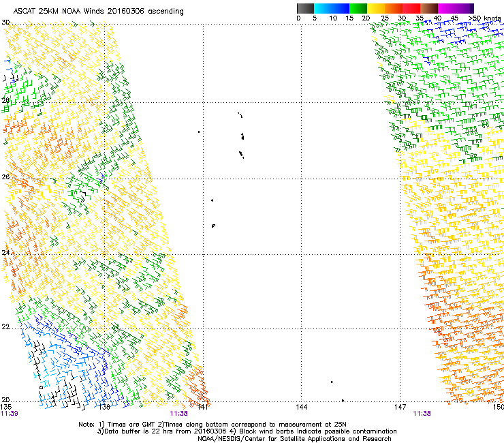The height and width of the screenshot is (443, 504).
Task: Select the orange 25-30 knots legend swatch
Action: pyautogui.click(x=394, y=8)
